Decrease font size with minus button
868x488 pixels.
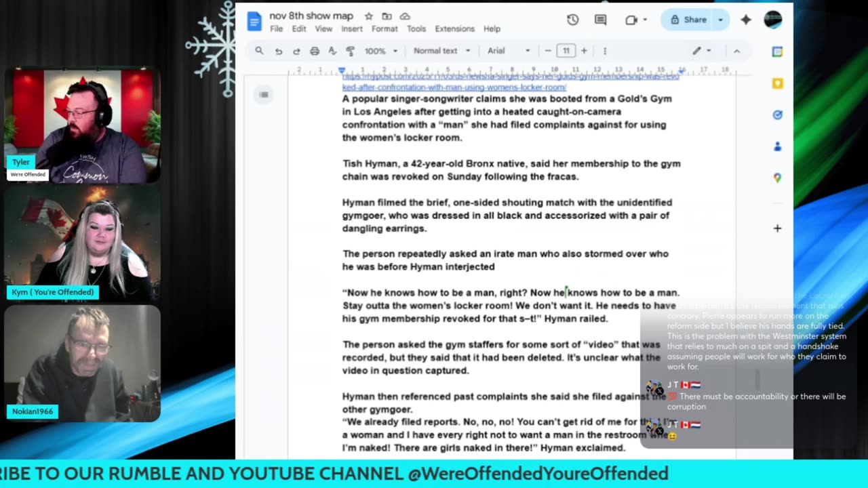point(548,51)
